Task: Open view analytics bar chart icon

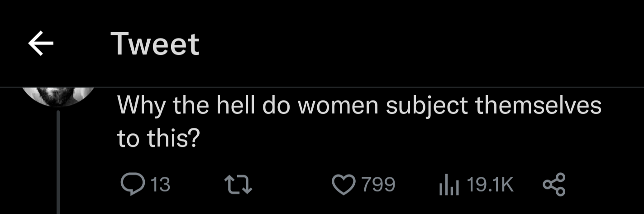Action: pos(448,185)
